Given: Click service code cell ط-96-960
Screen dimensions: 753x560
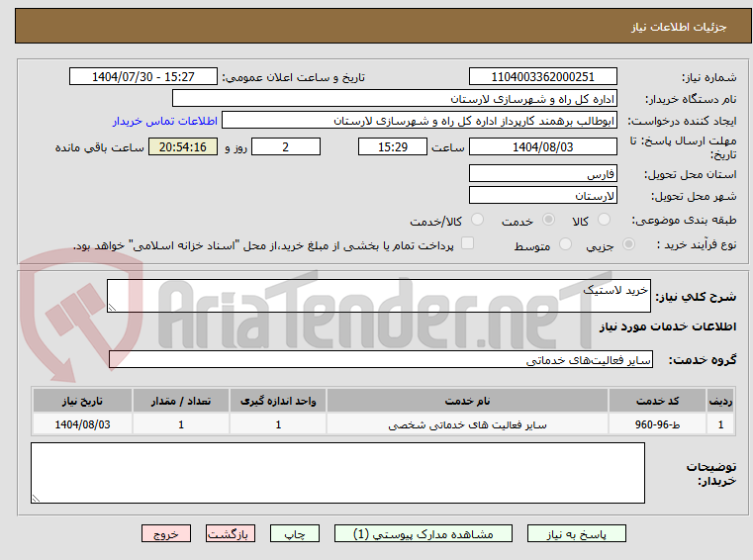Looking at the screenshot, I should pyautogui.click(x=657, y=424).
